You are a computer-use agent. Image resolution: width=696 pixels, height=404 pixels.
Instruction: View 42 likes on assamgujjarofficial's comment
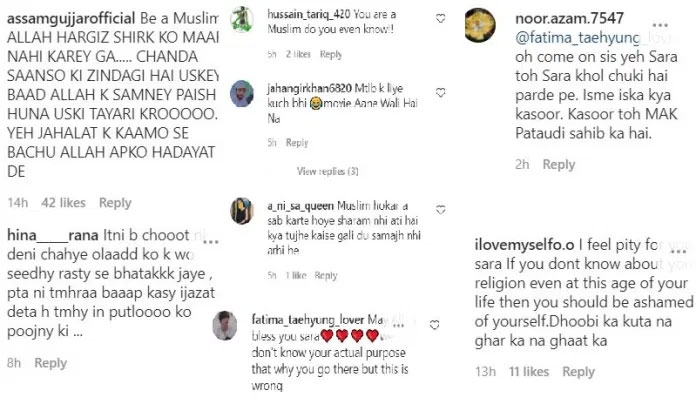click(x=64, y=203)
